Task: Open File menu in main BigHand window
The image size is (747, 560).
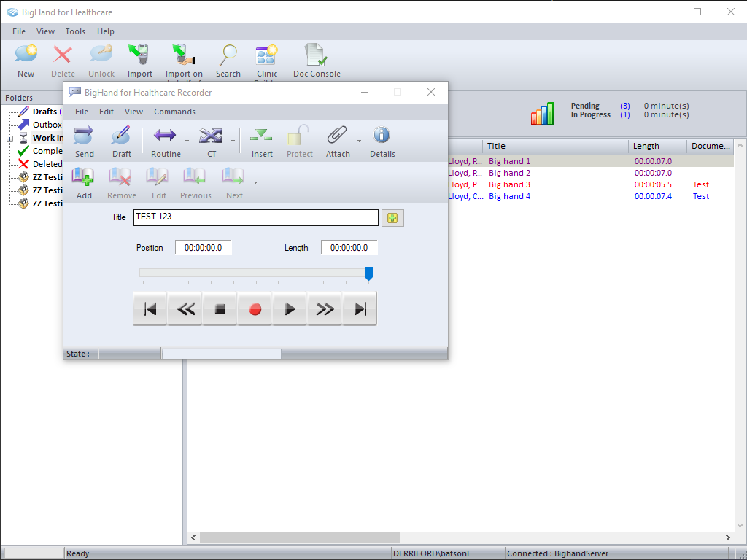Action: pyautogui.click(x=19, y=31)
